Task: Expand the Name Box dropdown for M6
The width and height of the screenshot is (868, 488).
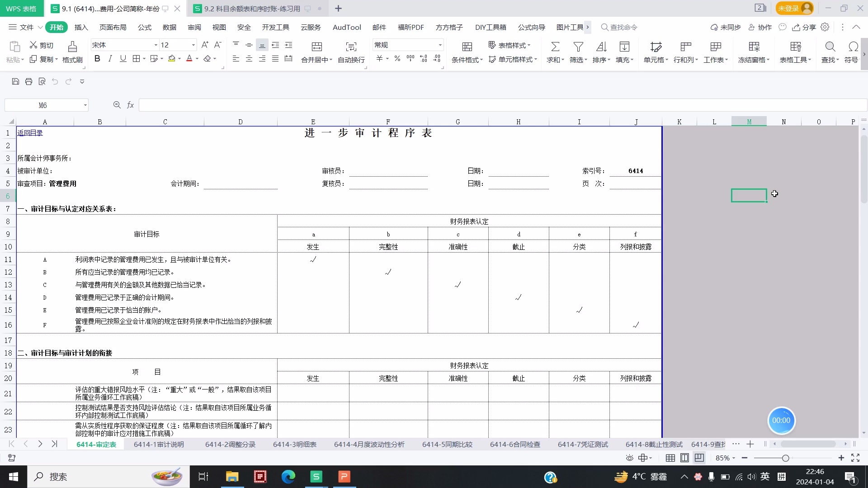Action: [x=85, y=105]
